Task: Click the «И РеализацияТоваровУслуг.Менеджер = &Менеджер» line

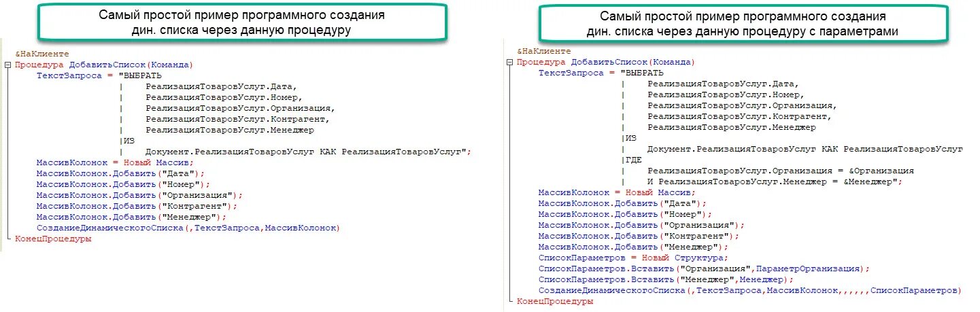Action: [775, 181]
